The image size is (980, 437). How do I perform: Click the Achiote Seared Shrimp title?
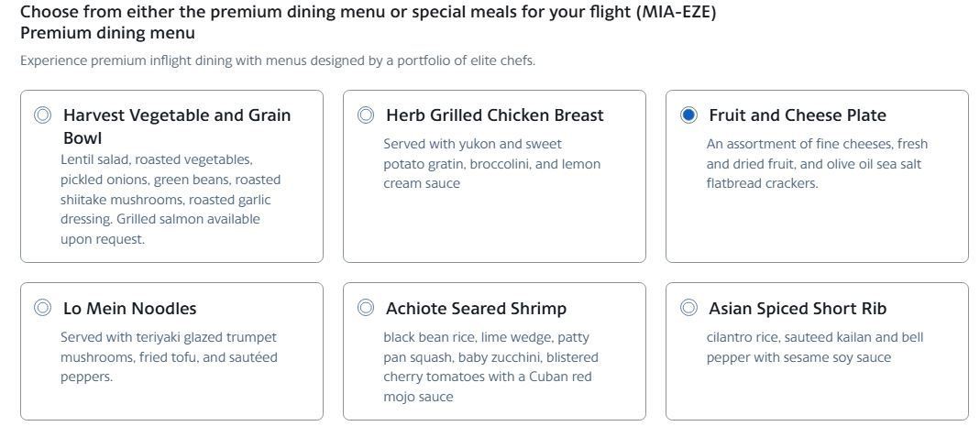[x=476, y=309]
